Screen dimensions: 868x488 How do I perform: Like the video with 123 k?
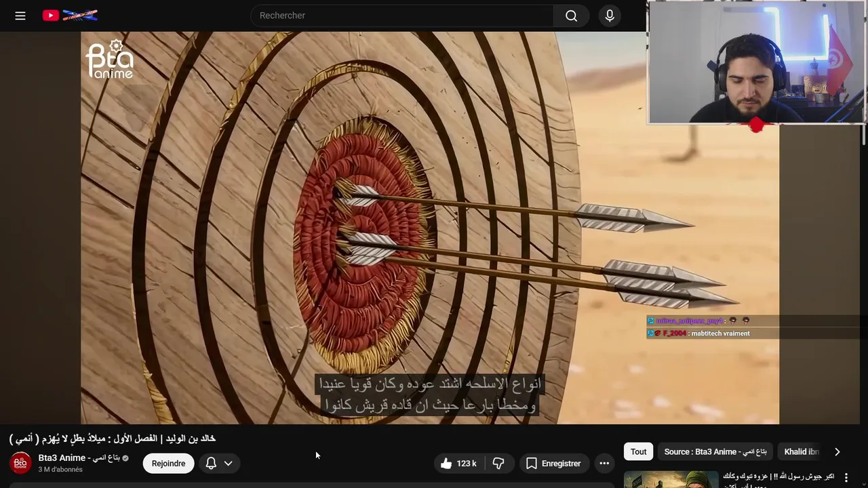458,464
